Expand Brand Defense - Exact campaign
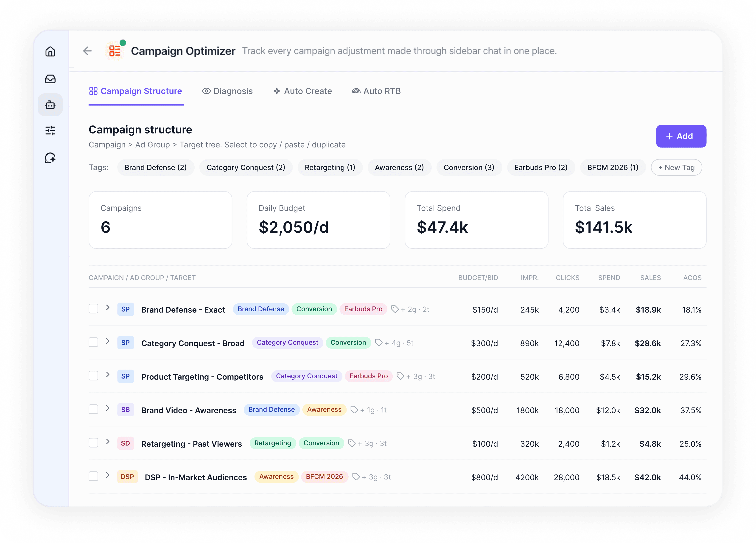The image size is (756, 543). coord(108,307)
